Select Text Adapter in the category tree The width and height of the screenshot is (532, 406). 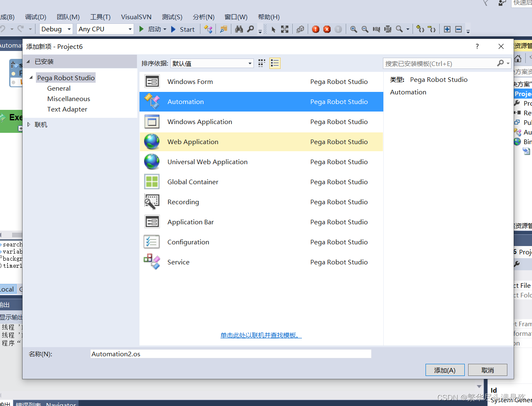67,109
